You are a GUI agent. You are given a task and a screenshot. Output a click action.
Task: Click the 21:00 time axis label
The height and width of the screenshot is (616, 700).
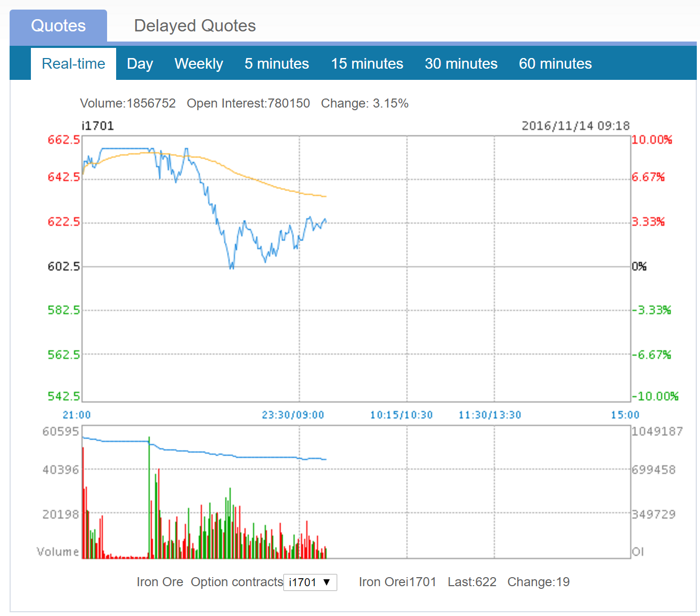(77, 415)
